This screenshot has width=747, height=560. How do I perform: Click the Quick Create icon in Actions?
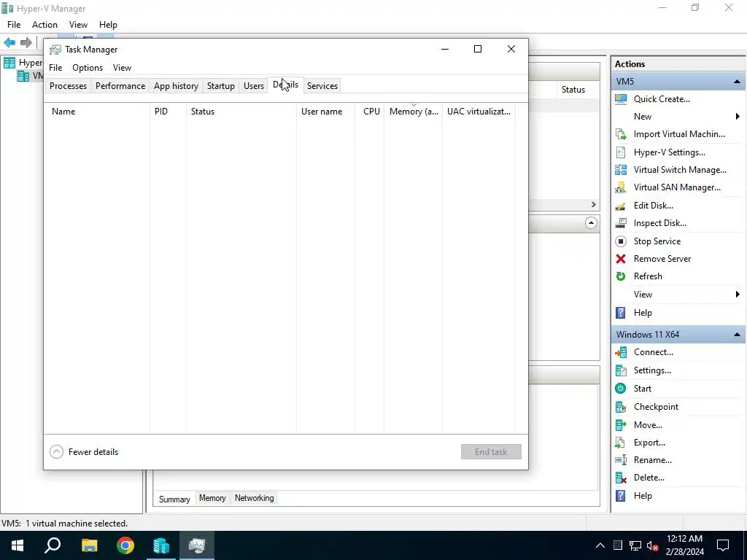[x=621, y=99]
